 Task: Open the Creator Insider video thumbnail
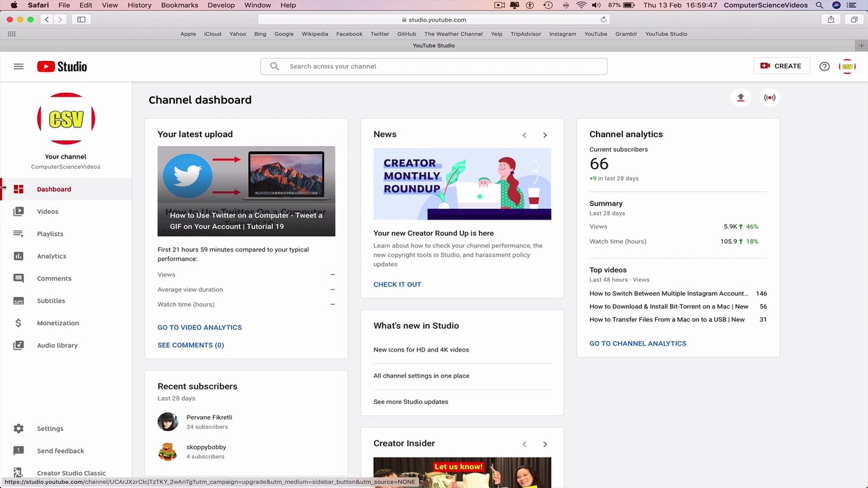pyautogui.click(x=462, y=472)
